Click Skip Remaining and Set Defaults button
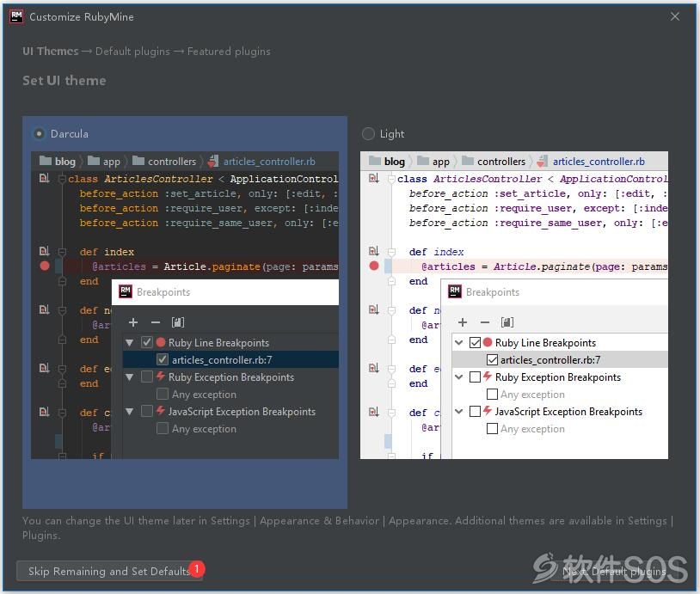 109,571
